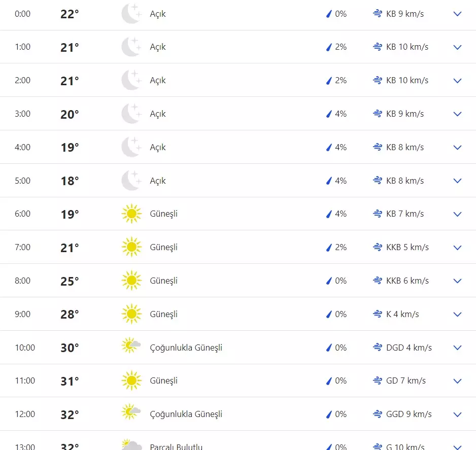The width and height of the screenshot is (476, 450).
Task: Click the wind icon beside KKB 5 km/s
Action: pyautogui.click(x=378, y=247)
